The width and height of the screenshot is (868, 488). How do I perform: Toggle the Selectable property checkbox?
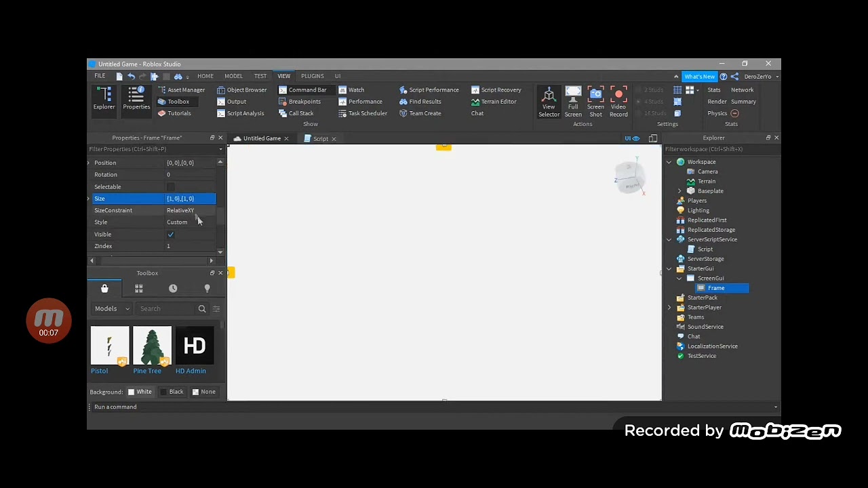(x=170, y=187)
